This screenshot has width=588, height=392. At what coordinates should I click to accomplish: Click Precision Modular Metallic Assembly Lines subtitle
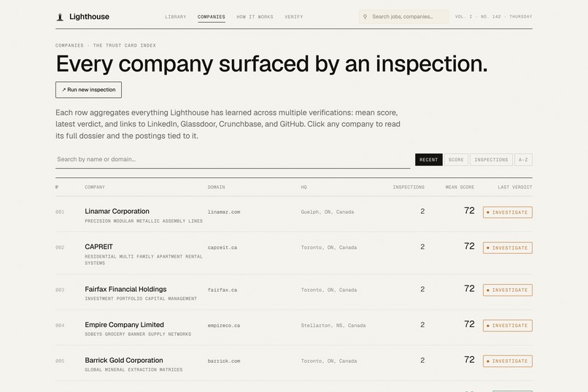tap(144, 221)
